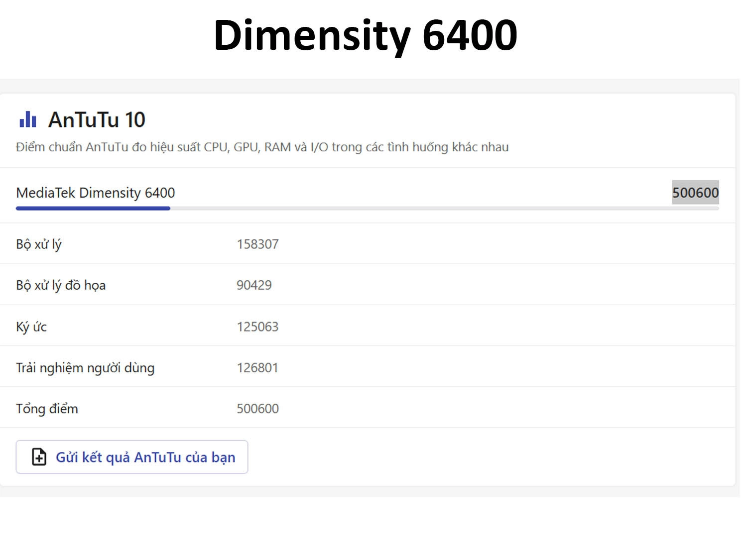Click 'Gửi kết quả AnTuTu của bạn' button
The width and height of the screenshot is (747, 560).
tap(132, 457)
